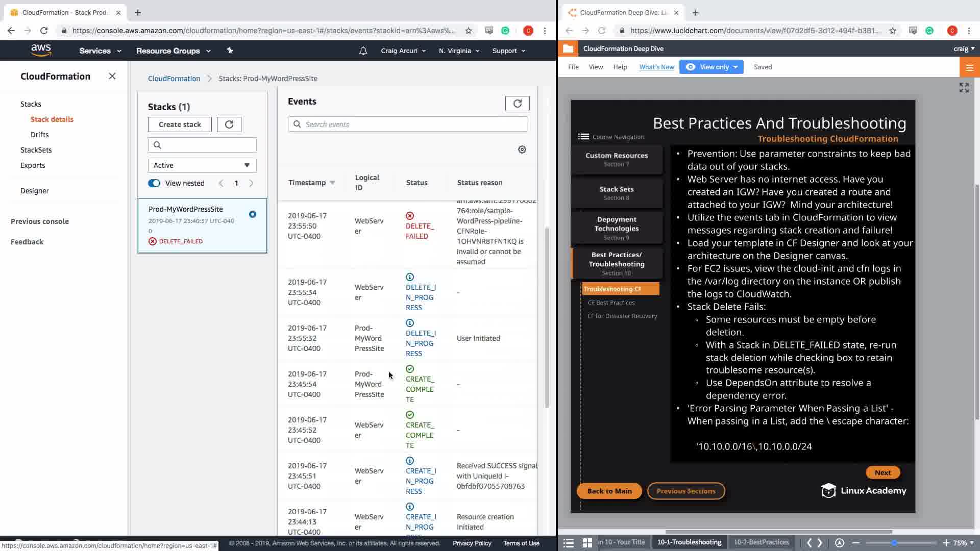Open the Active stack filter dropdown

(x=202, y=165)
